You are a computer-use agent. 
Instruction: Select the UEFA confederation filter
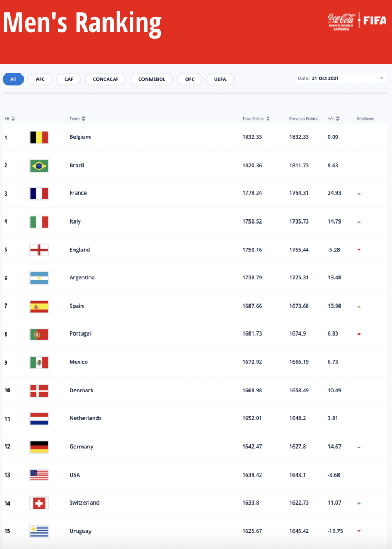tap(220, 79)
